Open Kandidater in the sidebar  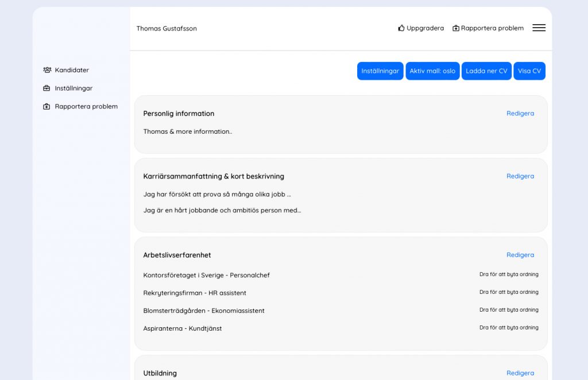(x=72, y=70)
